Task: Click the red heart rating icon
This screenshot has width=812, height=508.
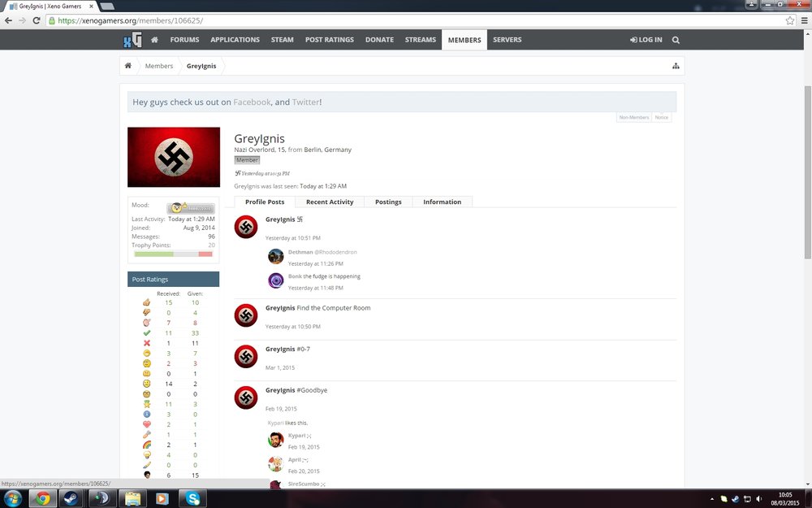Action: tap(146, 424)
